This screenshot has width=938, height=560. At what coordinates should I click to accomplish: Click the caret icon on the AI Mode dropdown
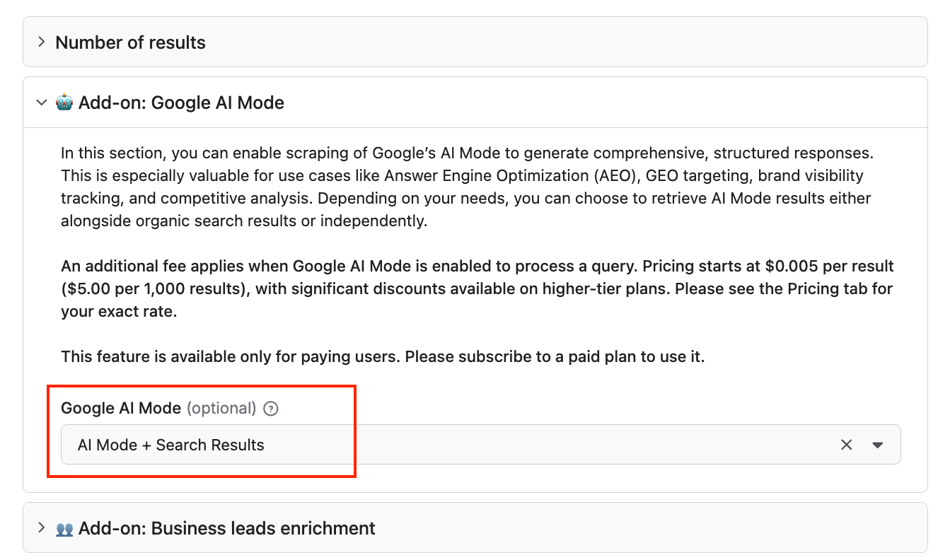coord(877,445)
